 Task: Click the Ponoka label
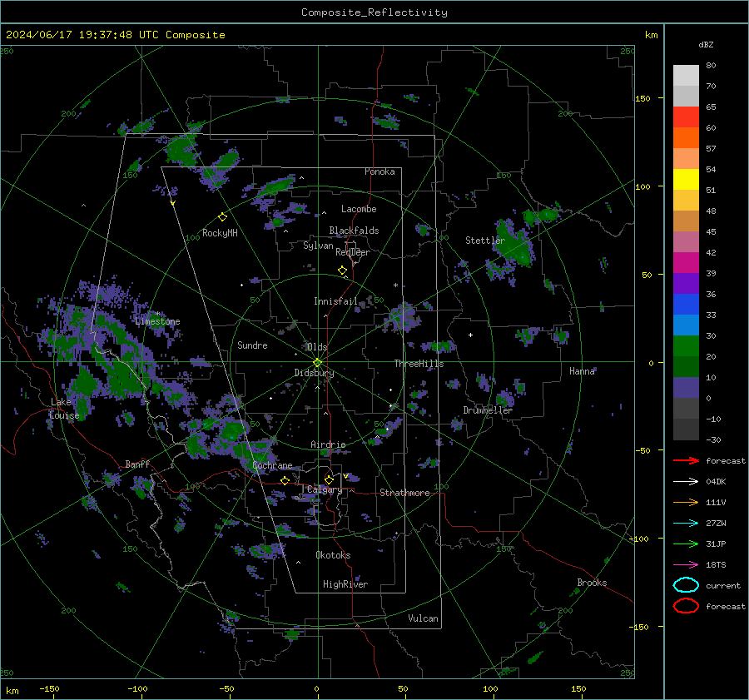pyautogui.click(x=379, y=171)
